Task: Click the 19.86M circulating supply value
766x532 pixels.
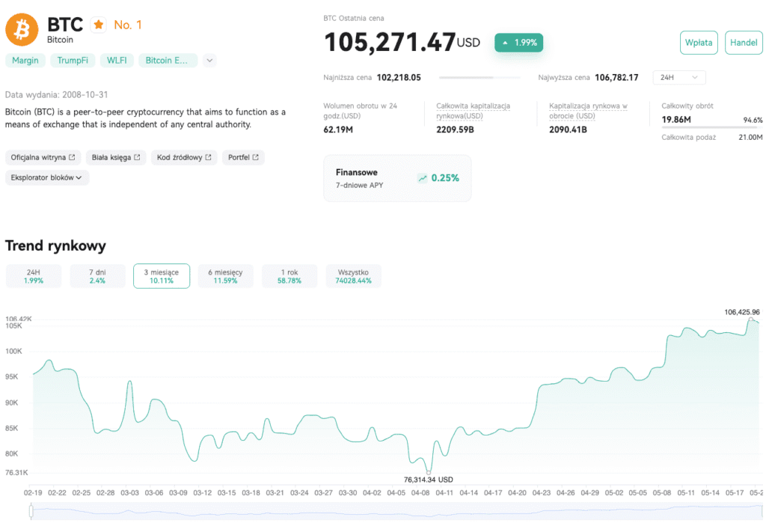Action: (676, 120)
